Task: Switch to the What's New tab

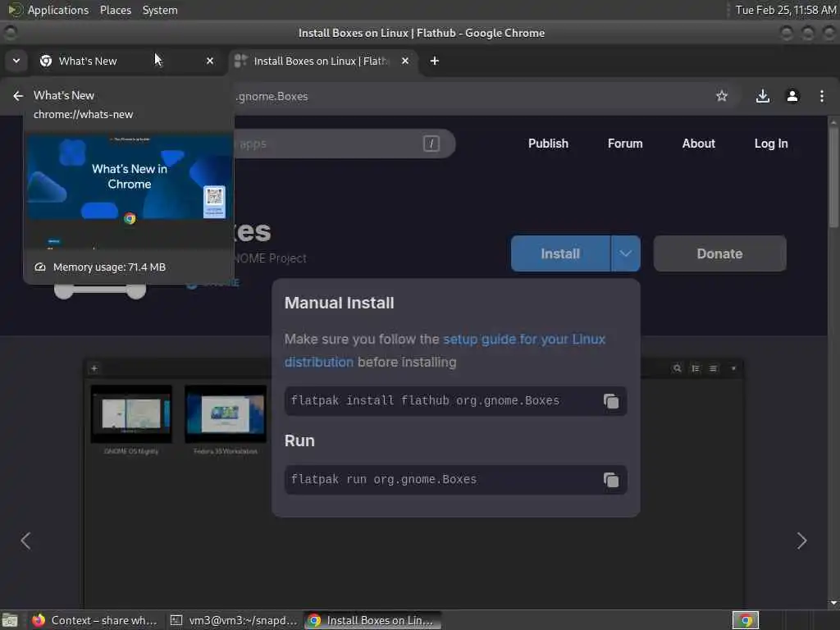Action: (127, 61)
